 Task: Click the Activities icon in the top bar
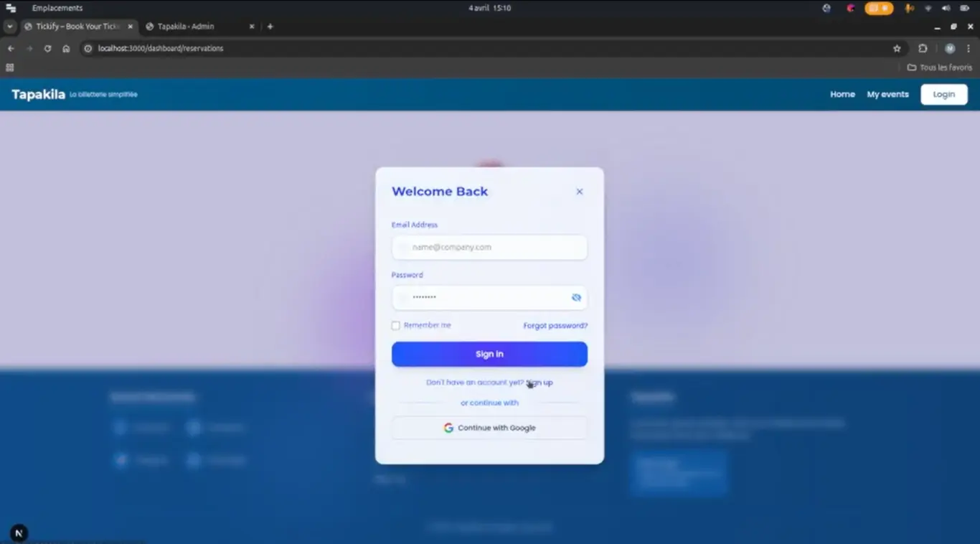(11, 8)
